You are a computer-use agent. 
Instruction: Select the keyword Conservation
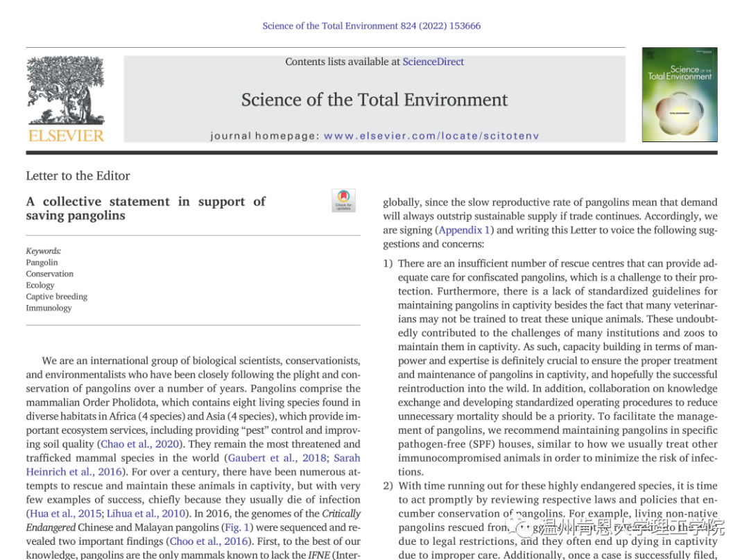coord(50,274)
